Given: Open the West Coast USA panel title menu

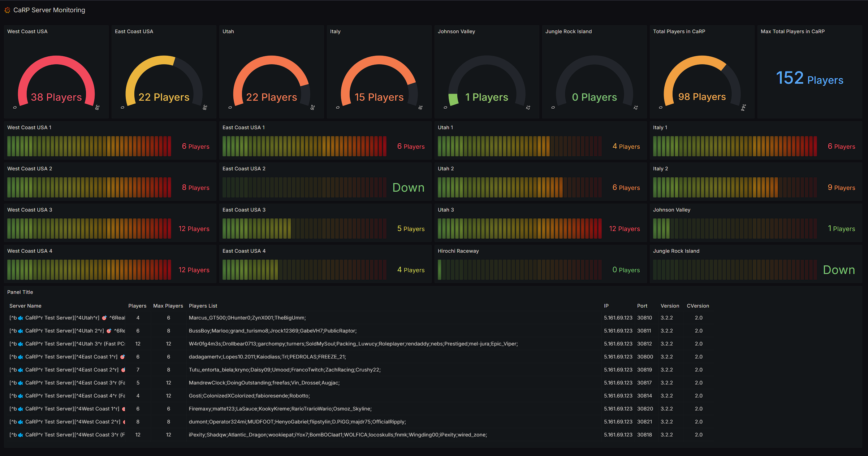Looking at the screenshot, I should [x=27, y=31].
